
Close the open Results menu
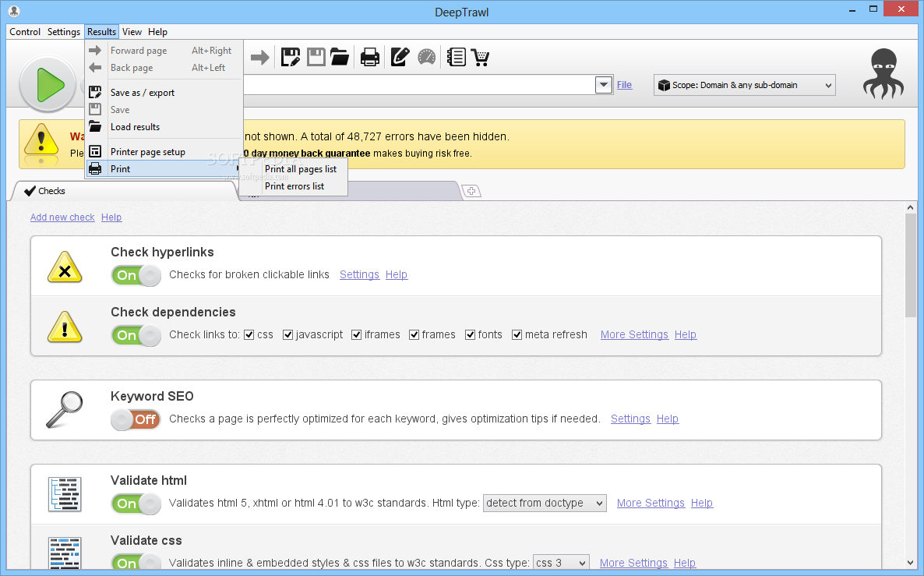tap(101, 32)
